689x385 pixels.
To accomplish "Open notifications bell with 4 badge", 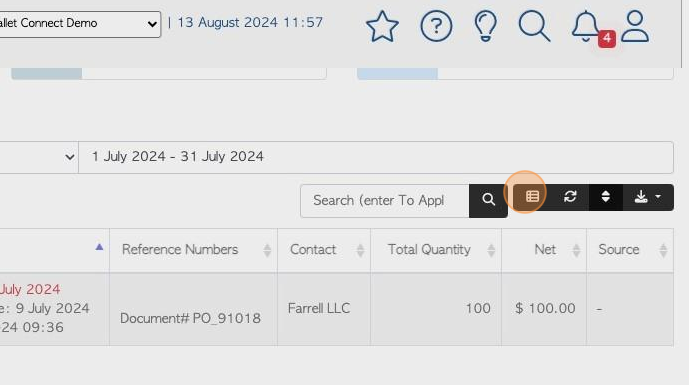I will pos(589,27).
